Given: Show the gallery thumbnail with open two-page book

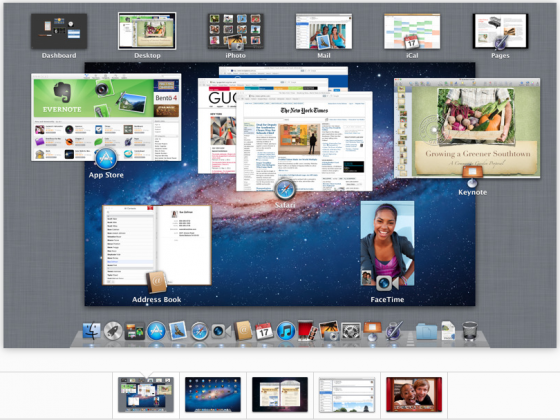Looking at the screenshot, I should tap(280, 395).
